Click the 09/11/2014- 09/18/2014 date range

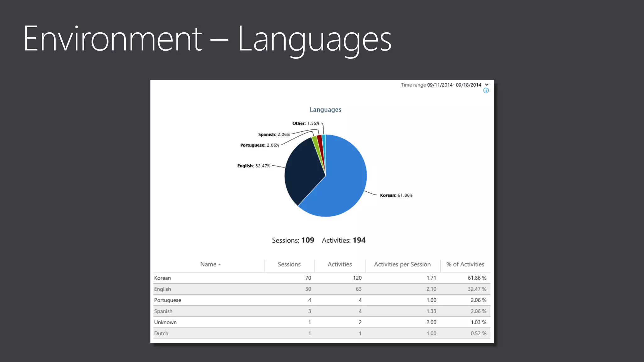(454, 85)
